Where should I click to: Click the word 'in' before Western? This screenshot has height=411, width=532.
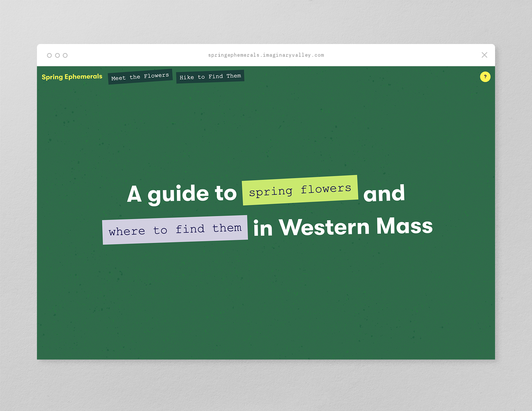click(x=263, y=228)
